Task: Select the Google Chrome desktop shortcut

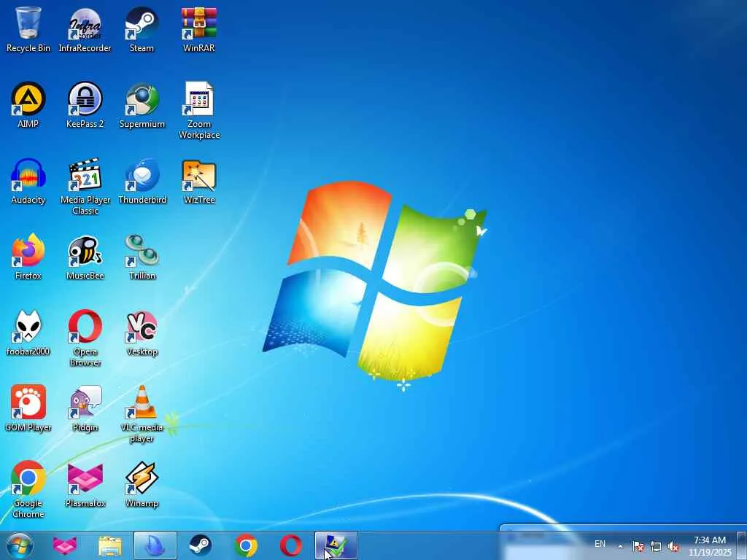Action: click(28, 489)
